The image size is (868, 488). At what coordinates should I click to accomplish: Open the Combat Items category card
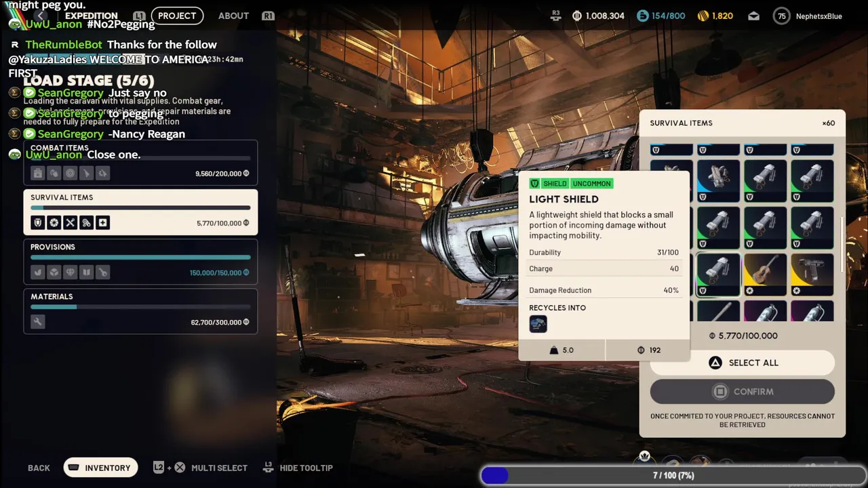point(140,163)
